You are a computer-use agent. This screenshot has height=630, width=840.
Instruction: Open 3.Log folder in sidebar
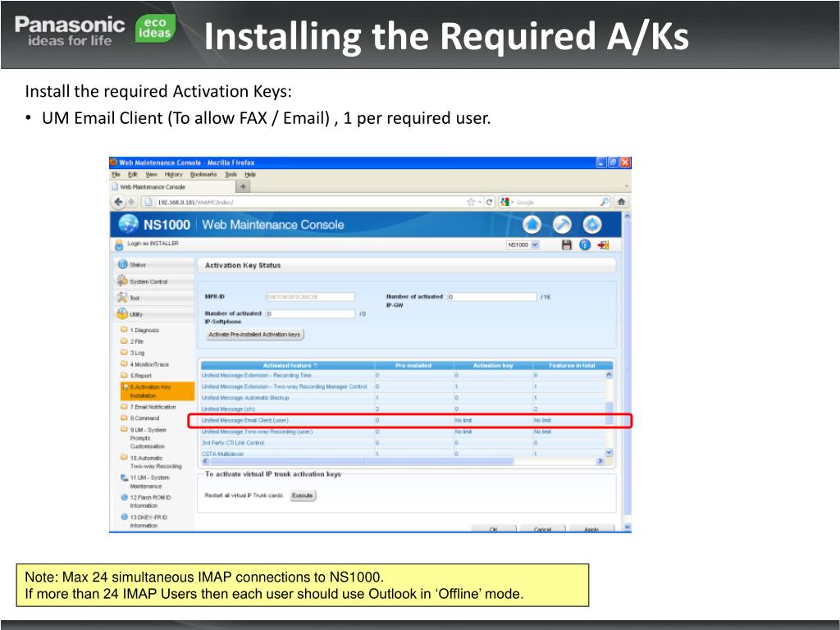click(x=134, y=353)
